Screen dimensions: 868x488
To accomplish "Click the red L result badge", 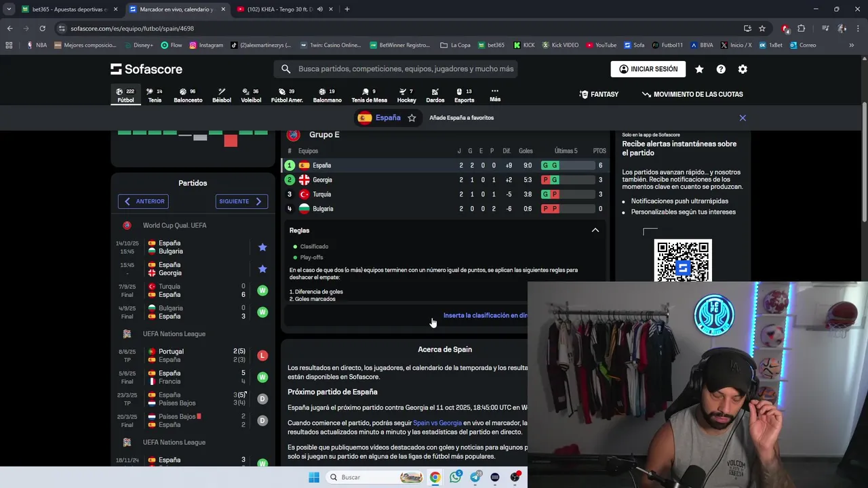I will point(262,356).
